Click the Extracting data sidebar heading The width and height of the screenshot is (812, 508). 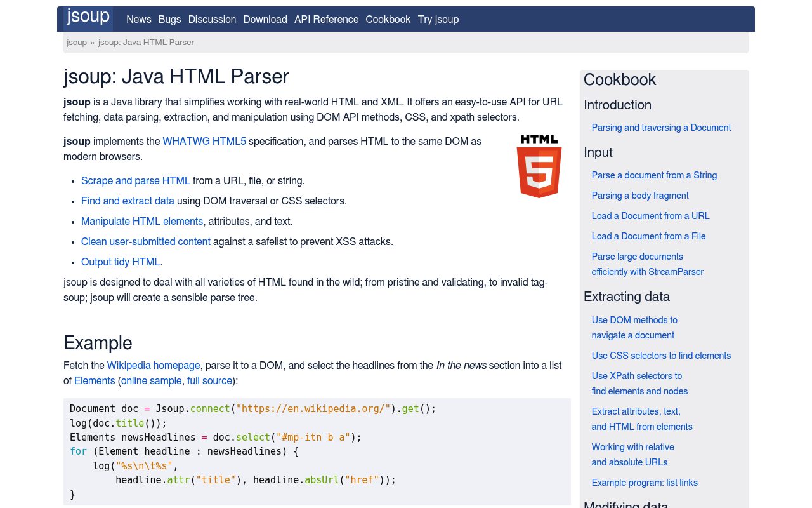627,297
